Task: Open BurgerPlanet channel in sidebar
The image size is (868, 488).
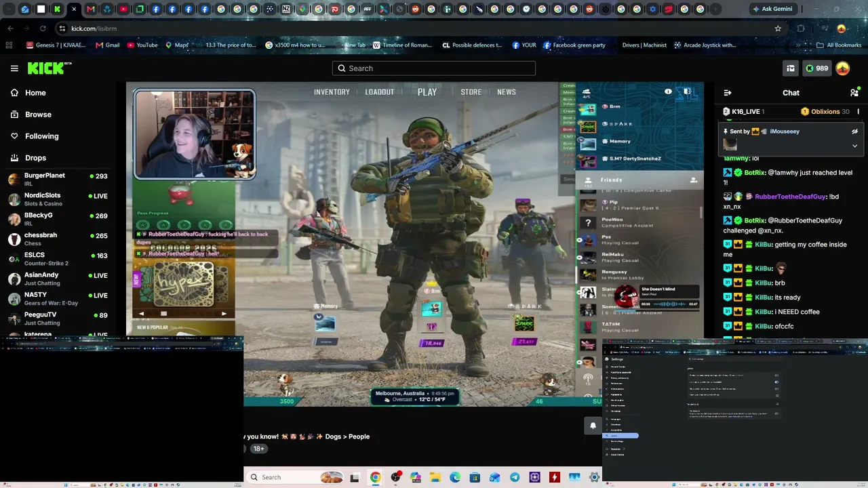Action: pyautogui.click(x=58, y=179)
